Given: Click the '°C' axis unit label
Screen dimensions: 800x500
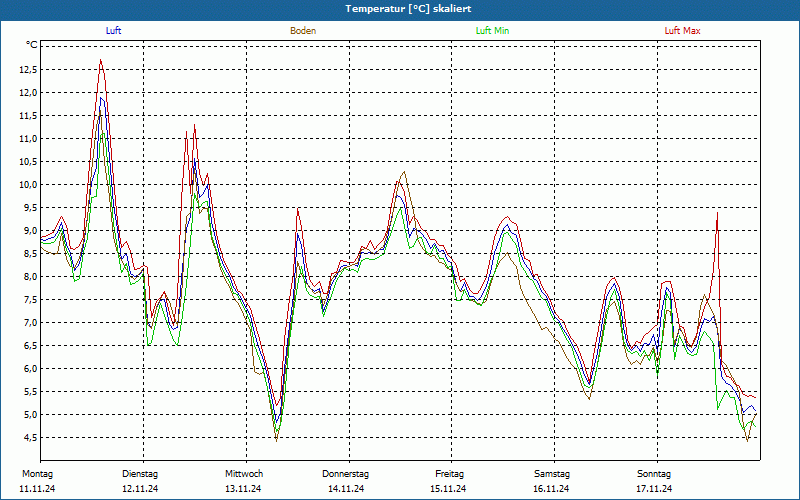Looking at the screenshot, I should pos(32,45).
